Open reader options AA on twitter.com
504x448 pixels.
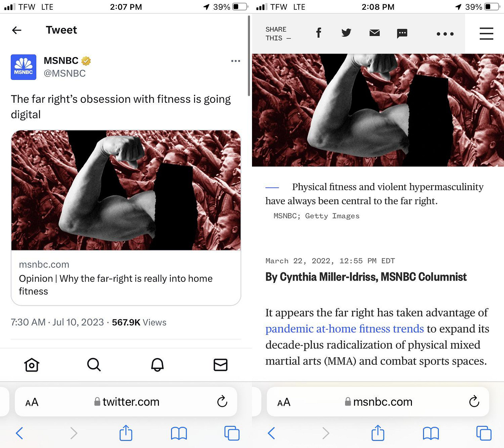coord(32,402)
